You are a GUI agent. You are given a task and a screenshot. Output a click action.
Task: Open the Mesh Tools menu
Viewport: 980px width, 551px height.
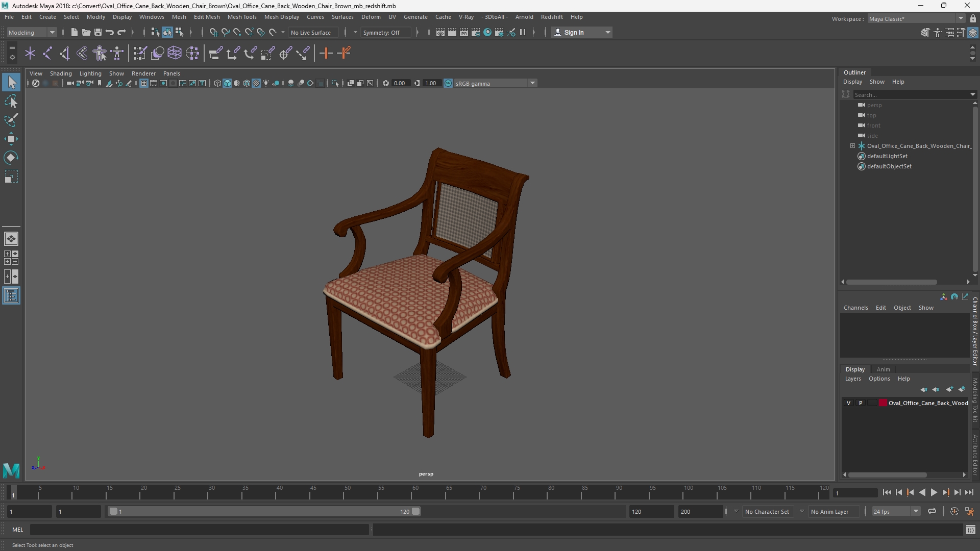point(242,17)
